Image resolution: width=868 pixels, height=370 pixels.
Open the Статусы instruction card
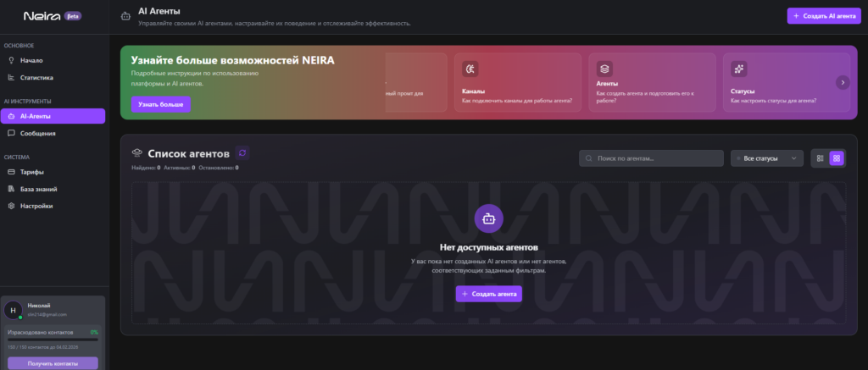pos(787,82)
